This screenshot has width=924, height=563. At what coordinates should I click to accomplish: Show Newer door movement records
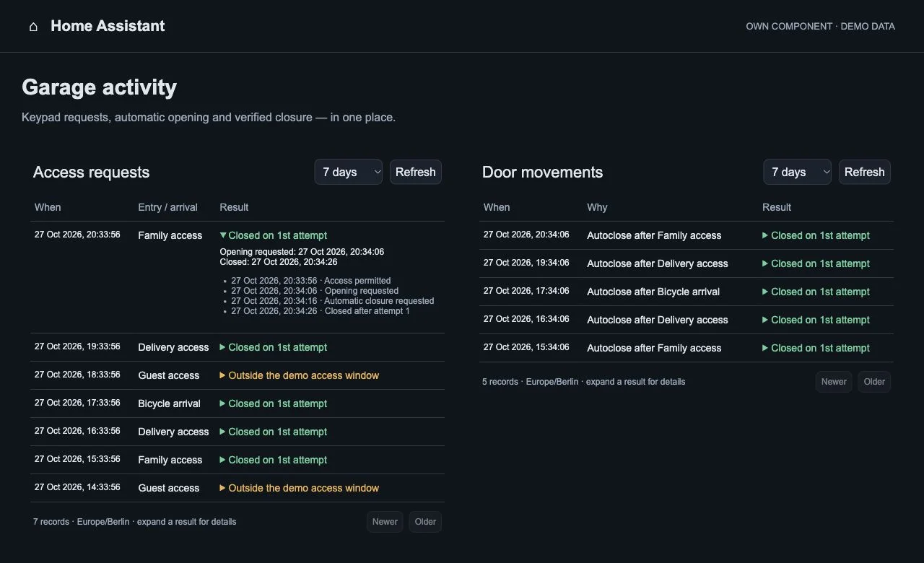(834, 382)
